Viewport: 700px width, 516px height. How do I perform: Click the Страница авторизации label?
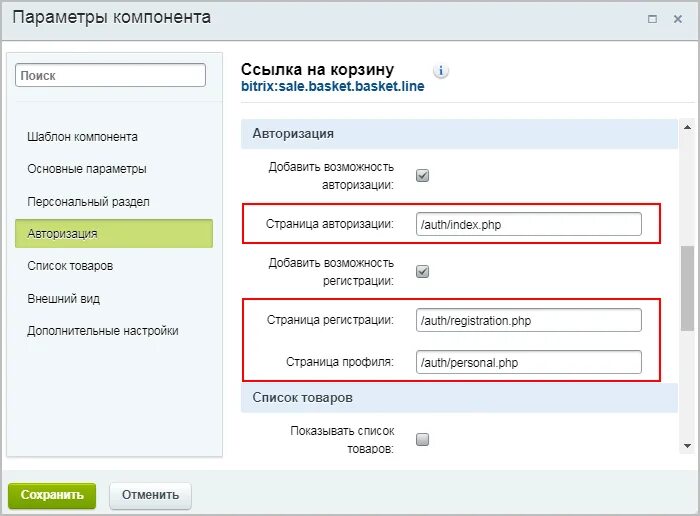pyautogui.click(x=330, y=224)
